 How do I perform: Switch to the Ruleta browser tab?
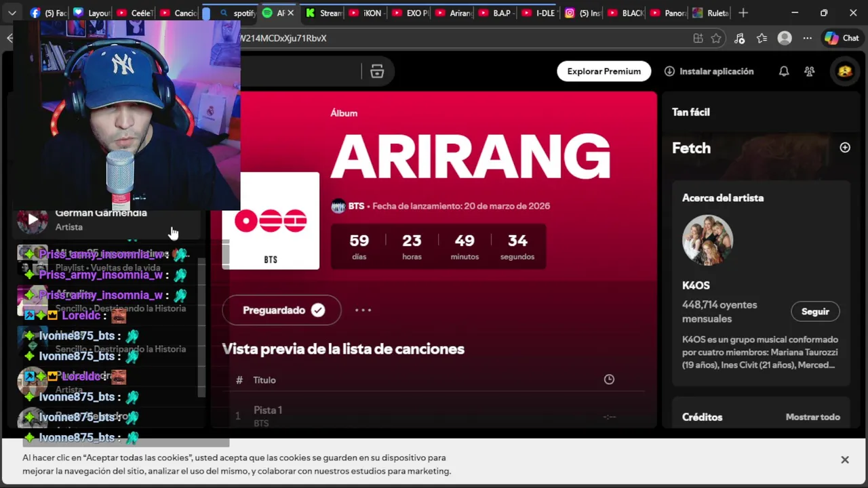tap(711, 13)
